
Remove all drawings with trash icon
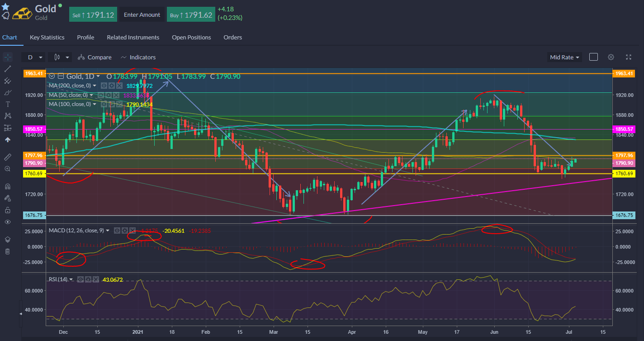pos(7,251)
